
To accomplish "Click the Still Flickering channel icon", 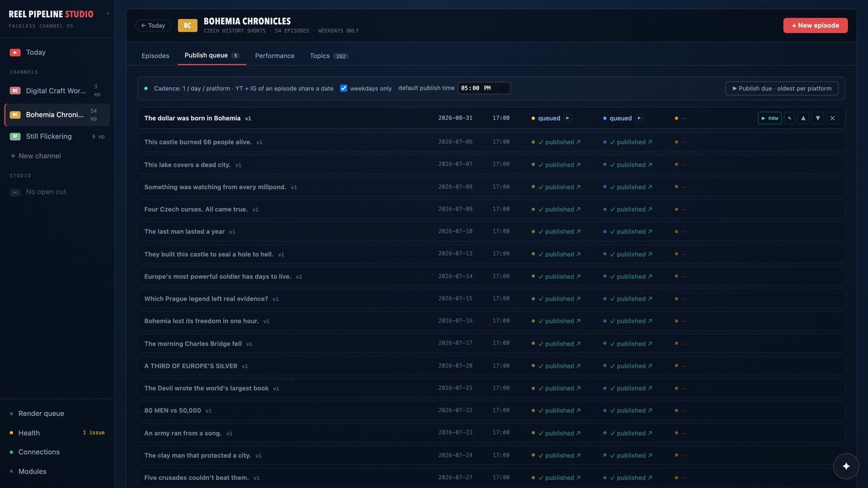I will (x=15, y=137).
